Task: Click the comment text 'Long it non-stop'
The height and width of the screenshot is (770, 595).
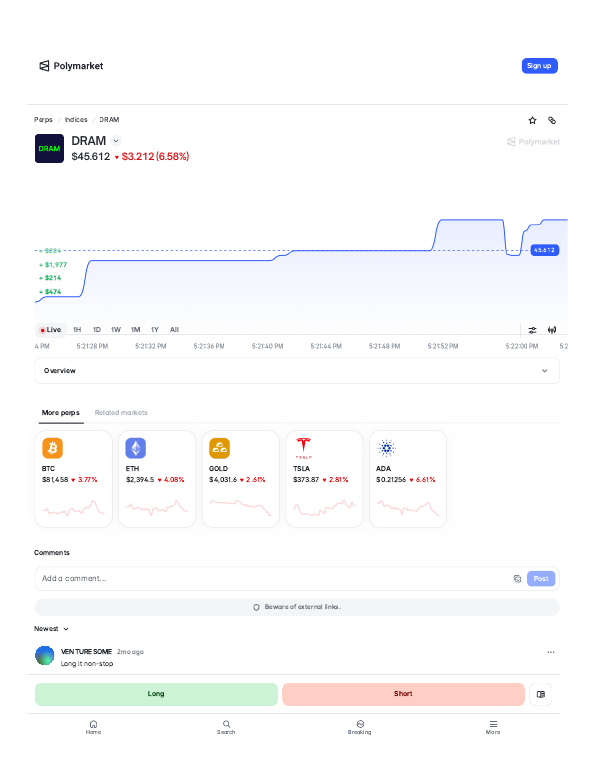Action: 87,664
